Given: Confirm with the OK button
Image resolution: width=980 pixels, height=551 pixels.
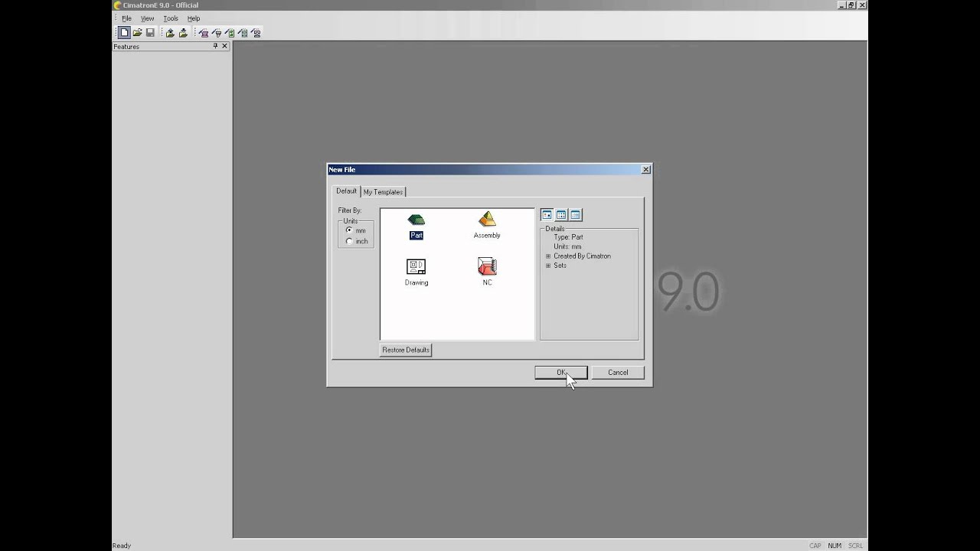Looking at the screenshot, I should coord(561,373).
